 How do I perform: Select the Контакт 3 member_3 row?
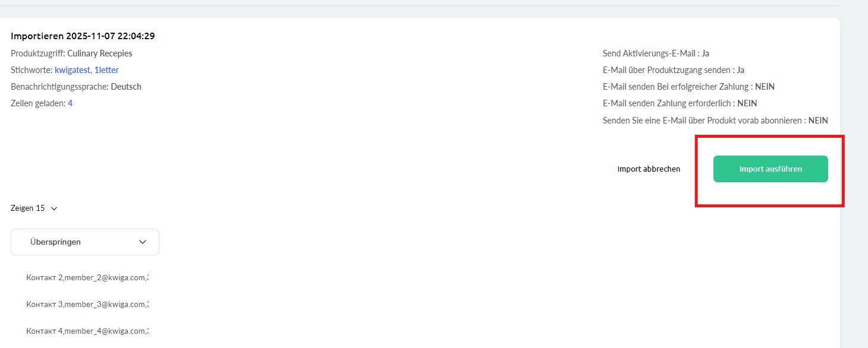87,304
